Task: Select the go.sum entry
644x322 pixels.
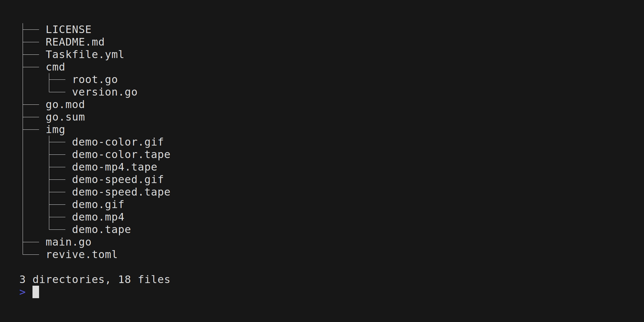Action: (65, 117)
